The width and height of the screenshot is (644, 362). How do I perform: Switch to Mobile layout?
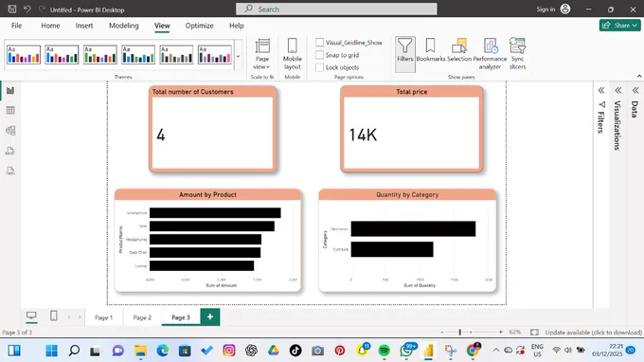click(293, 54)
